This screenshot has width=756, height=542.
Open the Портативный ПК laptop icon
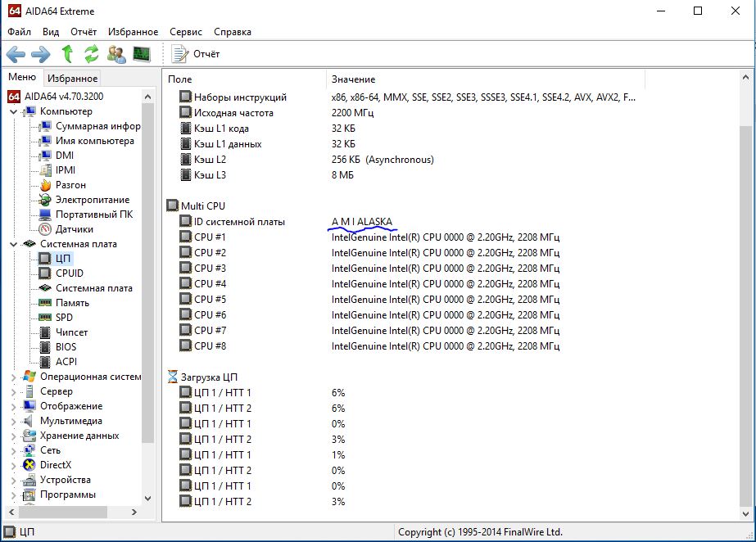pyautogui.click(x=45, y=215)
